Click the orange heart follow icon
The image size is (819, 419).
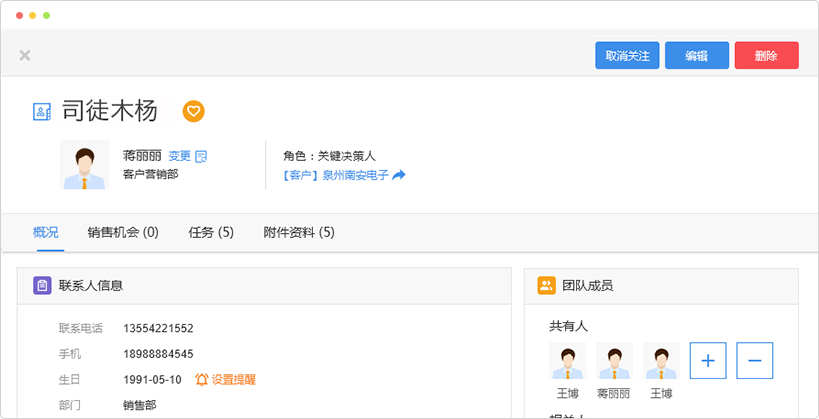click(x=194, y=111)
